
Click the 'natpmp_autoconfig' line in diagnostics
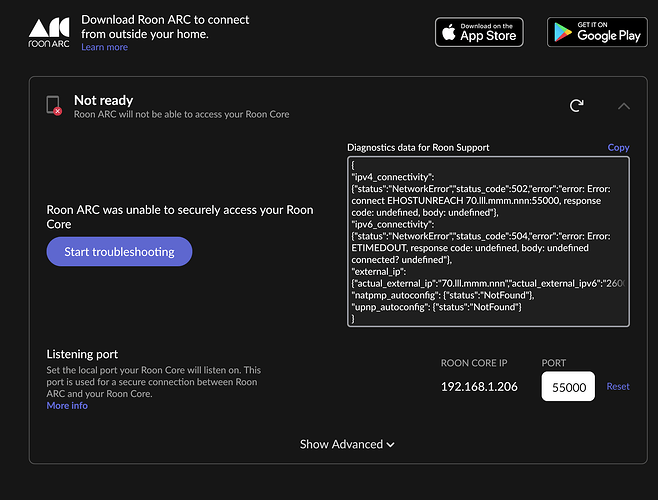click(x=443, y=295)
